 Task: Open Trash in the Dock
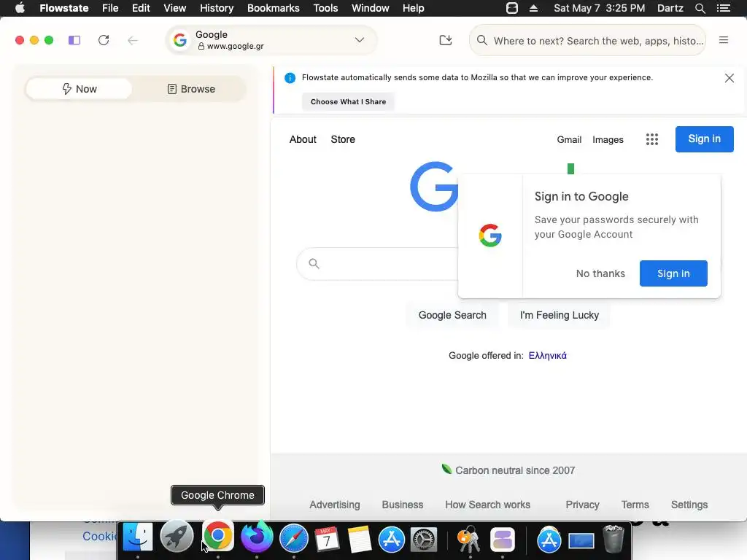click(x=613, y=539)
